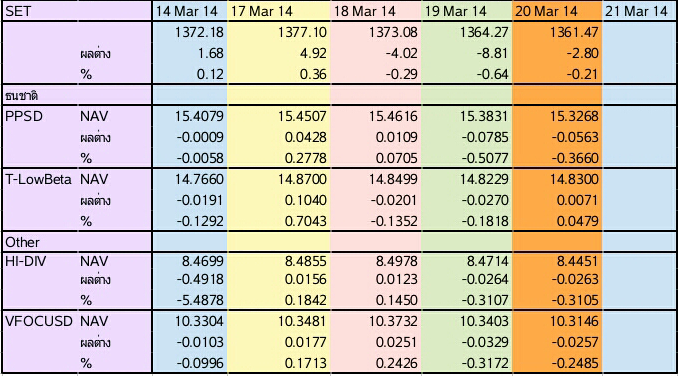Select the 17 Mar 14 date header
Image resolution: width=678 pixels, height=376 pixels.
tap(262, 11)
